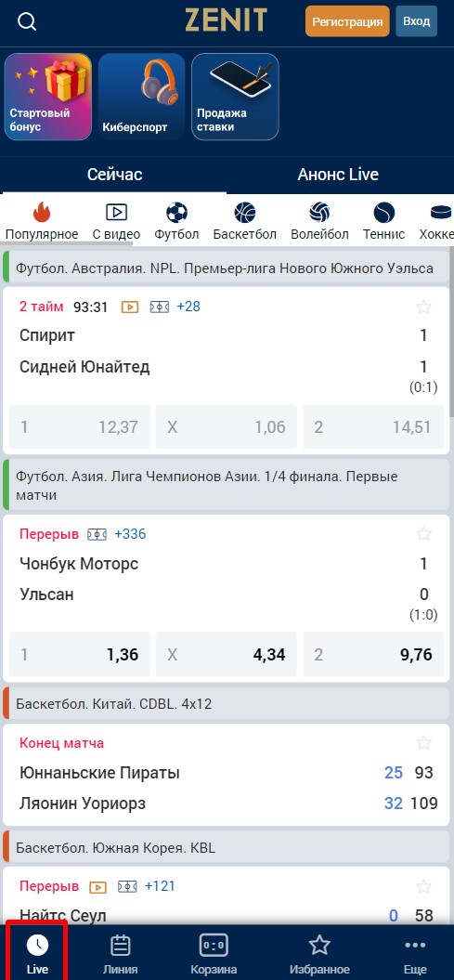Select the Баскетбол sport filter icon
This screenshot has width=454, height=980.
(245, 213)
